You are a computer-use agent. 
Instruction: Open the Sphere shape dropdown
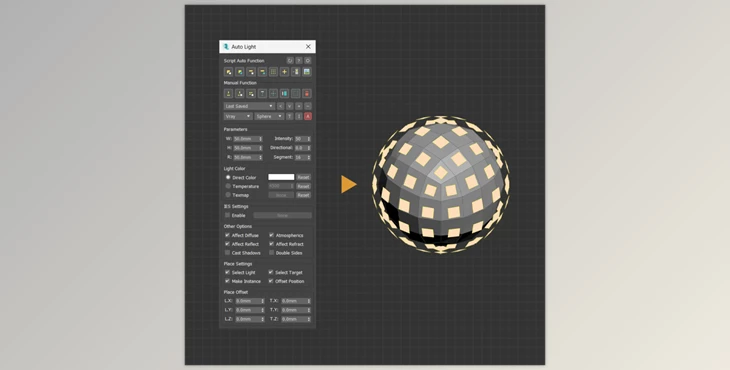[269, 116]
